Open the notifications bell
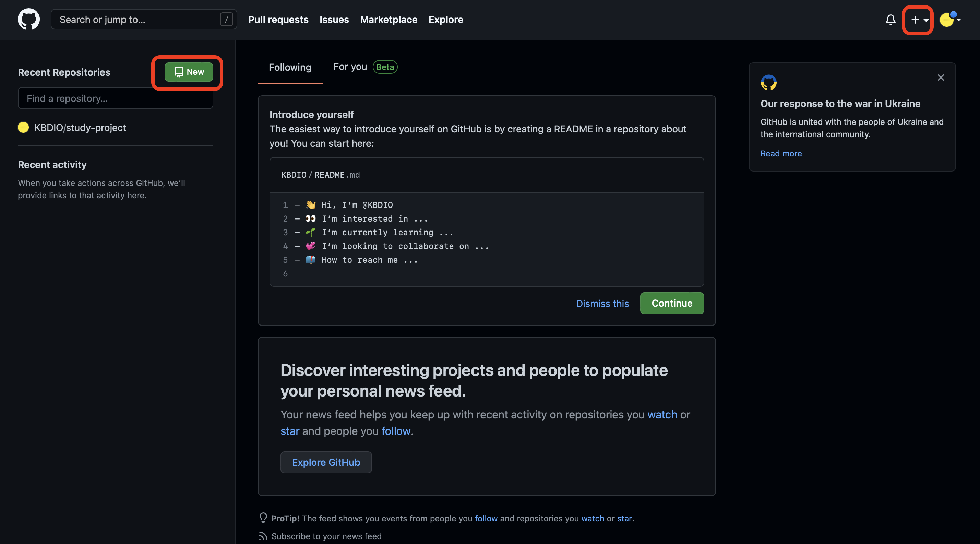Screen dimensions: 980x544 point(890,20)
